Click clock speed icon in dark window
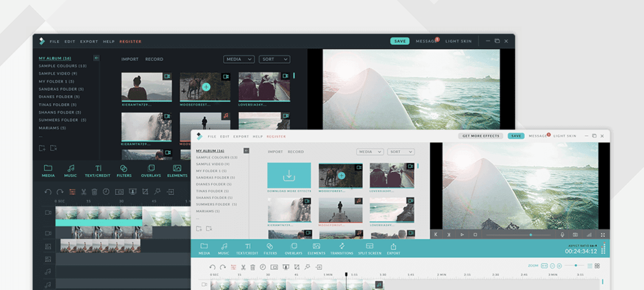This screenshot has height=290, width=644. point(106,192)
